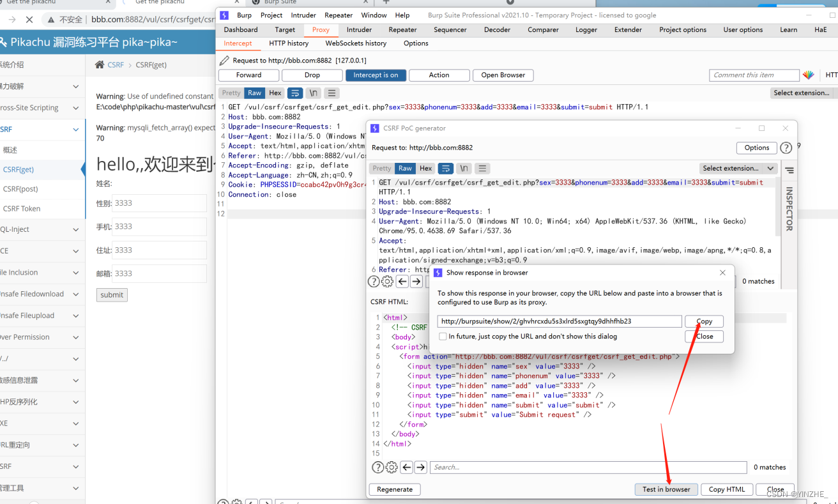838x504 pixels.
Task: Open Options in CSRF PoC generator
Action: (757, 148)
